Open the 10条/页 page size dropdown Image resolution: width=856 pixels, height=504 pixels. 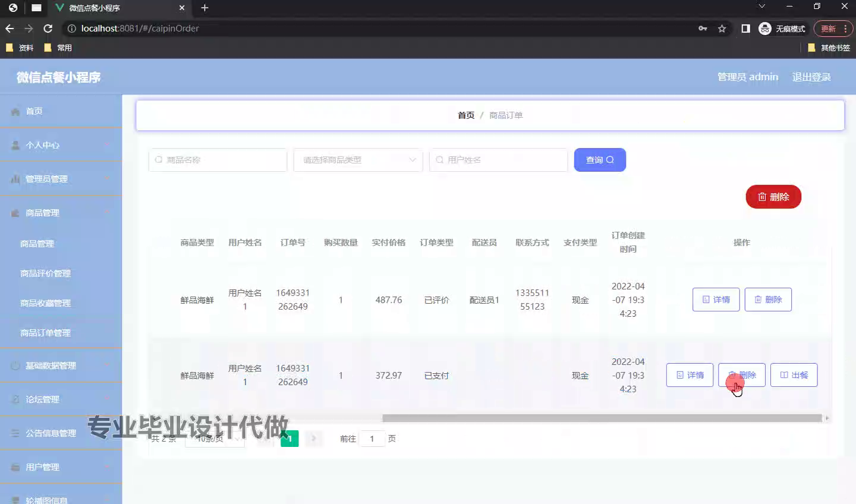point(215,439)
